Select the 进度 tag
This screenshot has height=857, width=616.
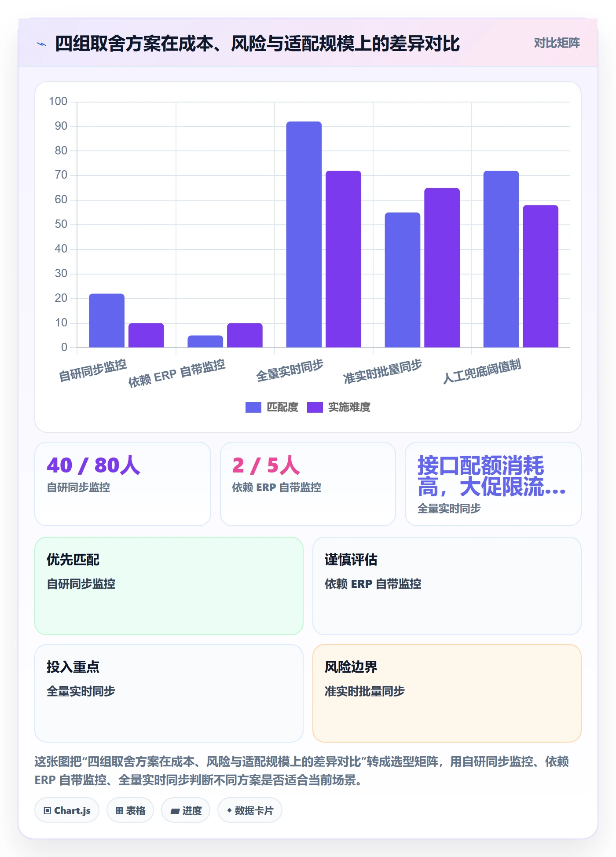pos(186,810)
